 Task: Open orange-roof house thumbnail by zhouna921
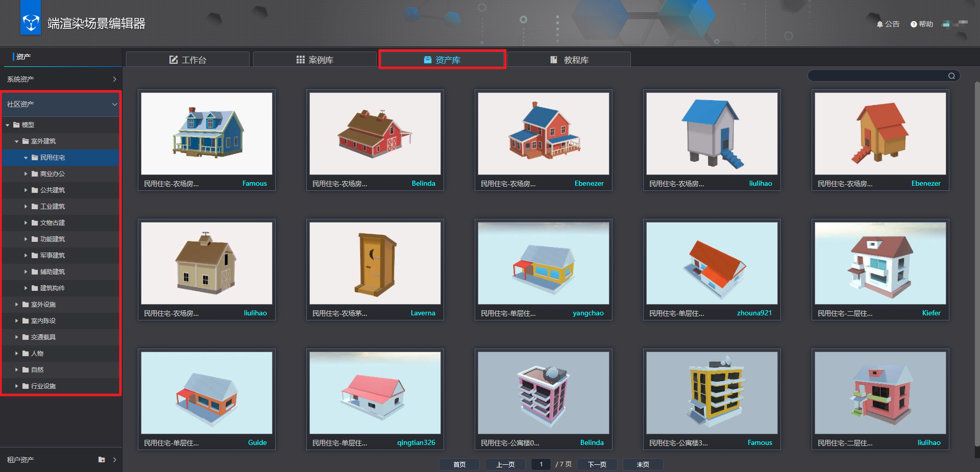click(x=712, y=263)
